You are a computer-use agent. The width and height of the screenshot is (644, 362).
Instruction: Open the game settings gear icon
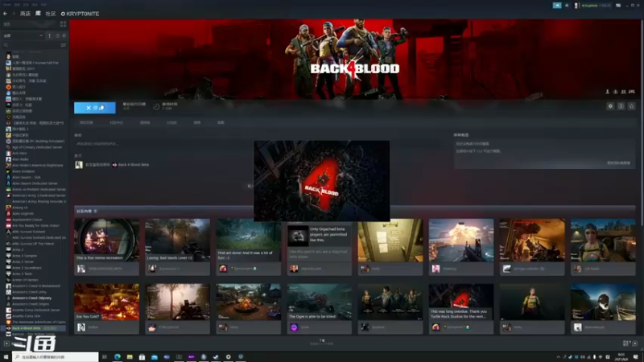(610, 106)
